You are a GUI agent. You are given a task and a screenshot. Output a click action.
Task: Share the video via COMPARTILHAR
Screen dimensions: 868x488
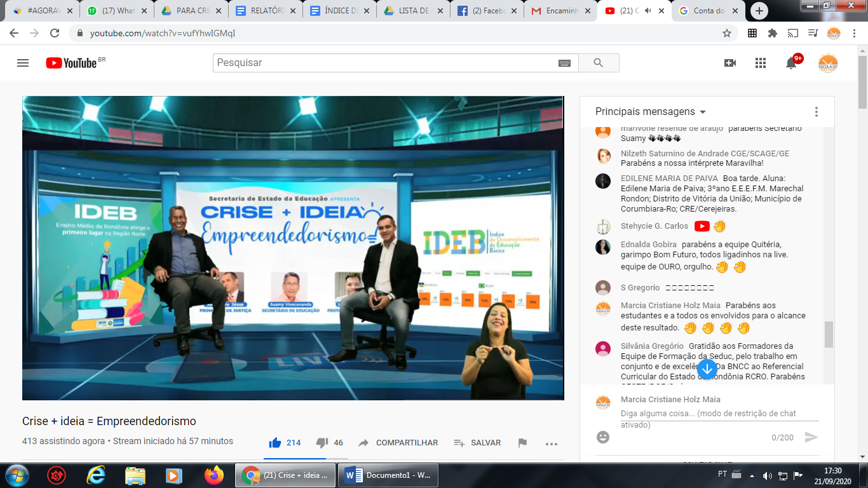[398, 443]
